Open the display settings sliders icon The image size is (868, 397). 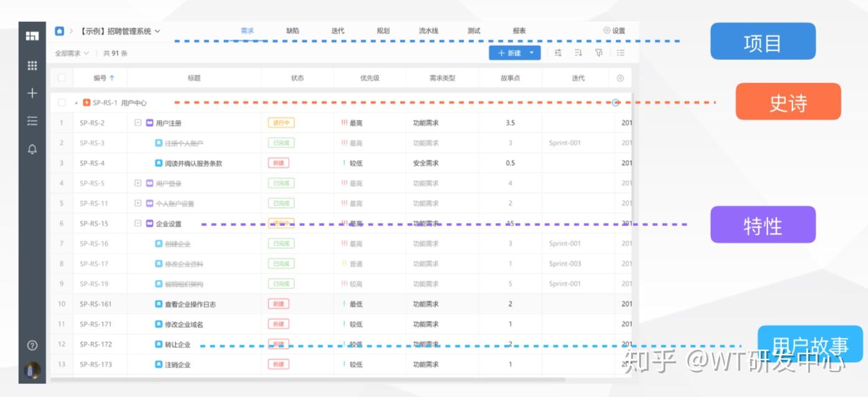coord(557,53)
